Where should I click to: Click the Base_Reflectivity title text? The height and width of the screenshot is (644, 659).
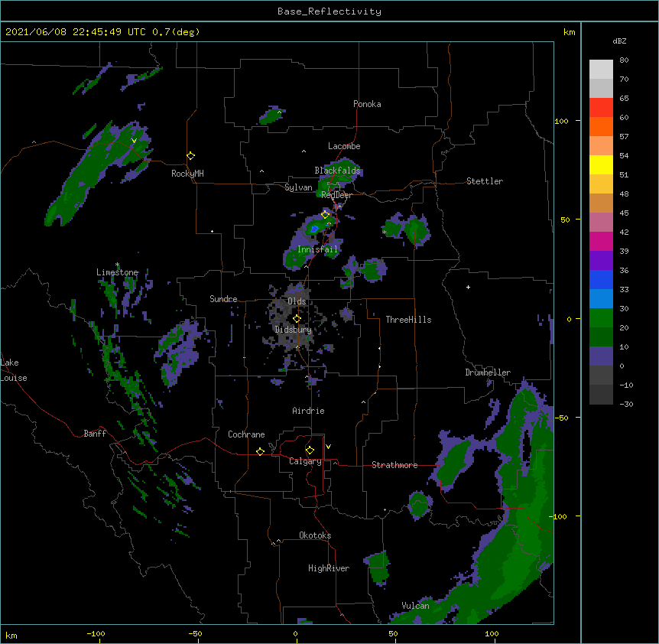pos(329,11)
